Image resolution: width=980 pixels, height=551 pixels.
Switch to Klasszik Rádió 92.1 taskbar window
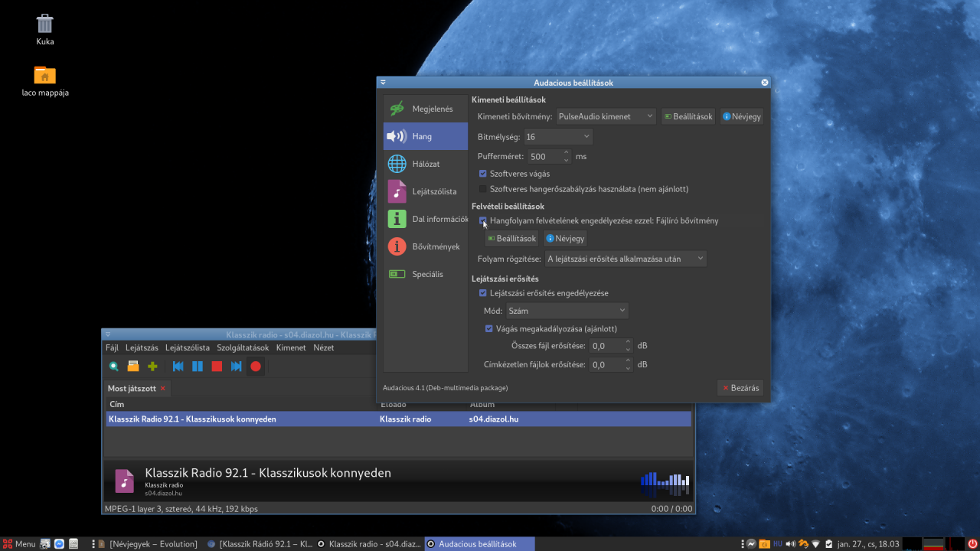260,544
